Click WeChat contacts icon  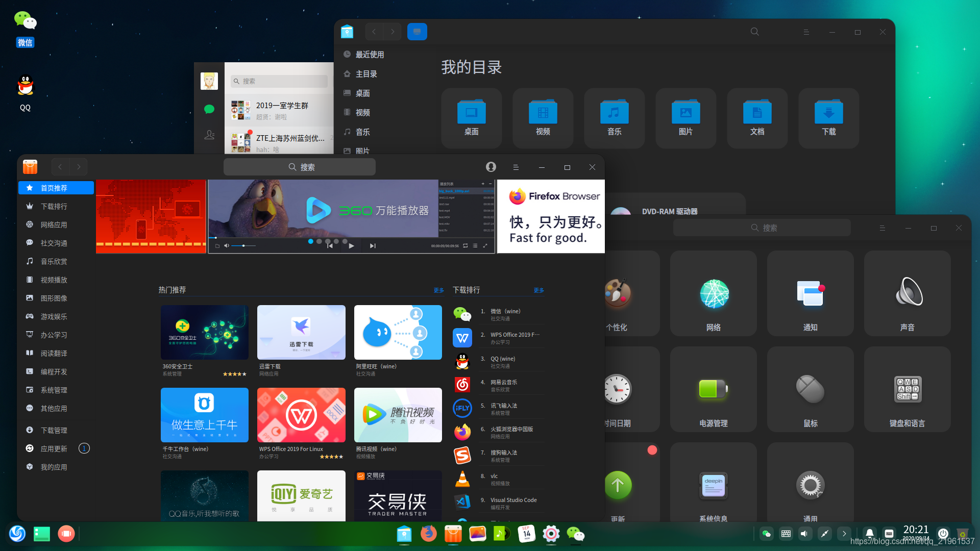tap(209, 135)
